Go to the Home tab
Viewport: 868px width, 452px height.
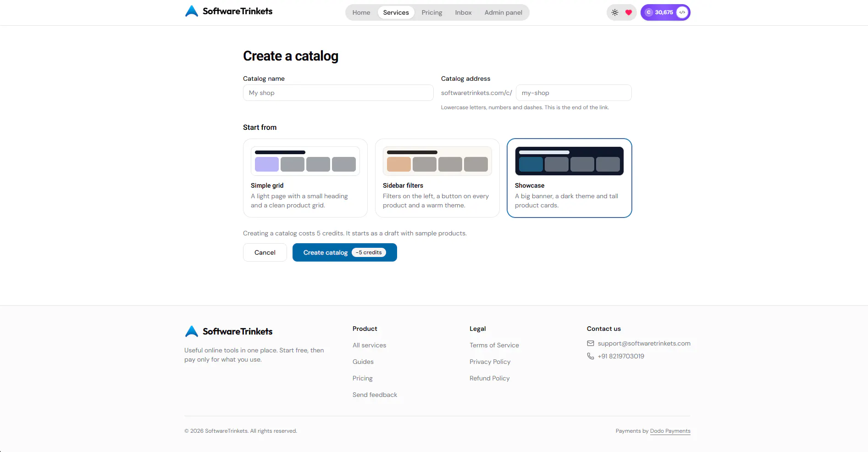(x=361, y=12)
